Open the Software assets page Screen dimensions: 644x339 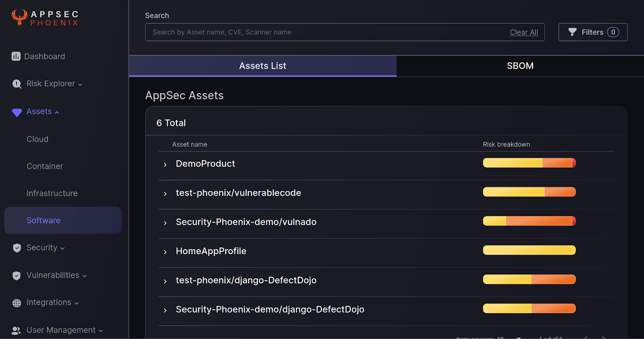point(43,220)
